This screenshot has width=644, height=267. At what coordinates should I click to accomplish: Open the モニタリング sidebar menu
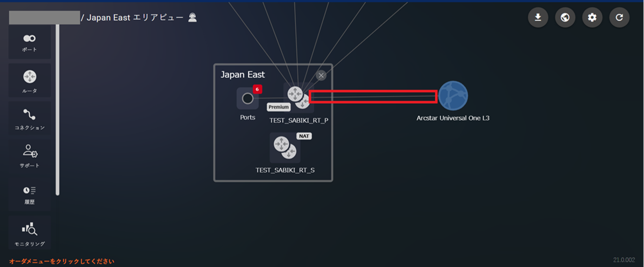click(x=30, y=232)
